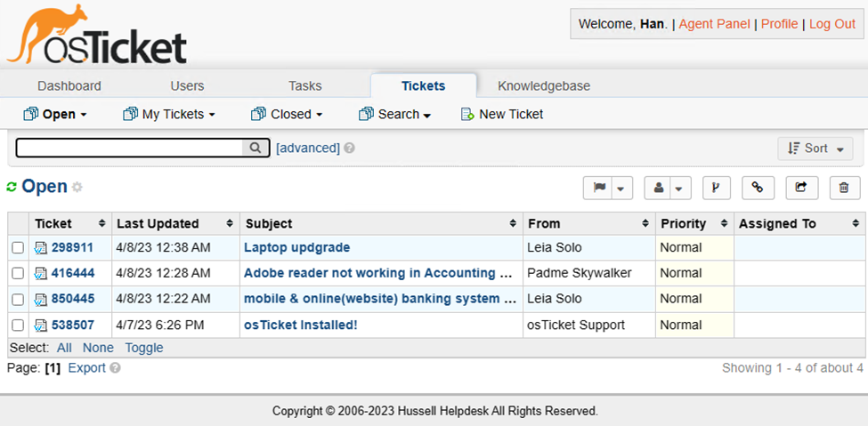The height and width of the screenshot is (426, 868).
Task: Click New Ticket link
Action: [511, 115]
